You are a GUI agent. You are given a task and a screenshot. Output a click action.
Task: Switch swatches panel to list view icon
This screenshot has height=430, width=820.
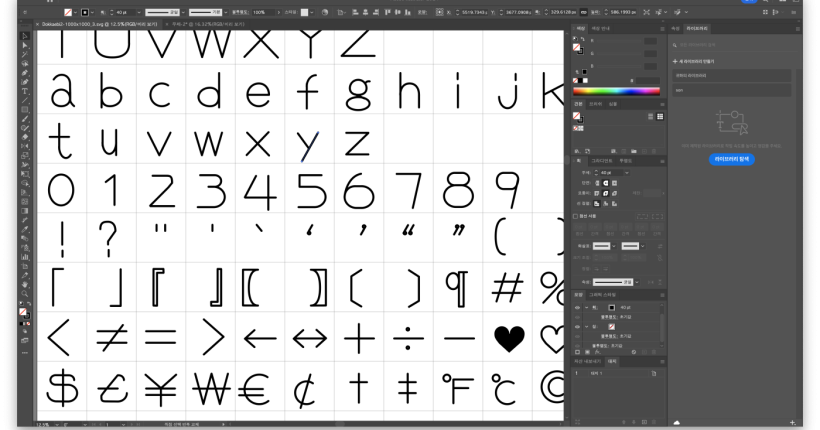click(653, 116)
